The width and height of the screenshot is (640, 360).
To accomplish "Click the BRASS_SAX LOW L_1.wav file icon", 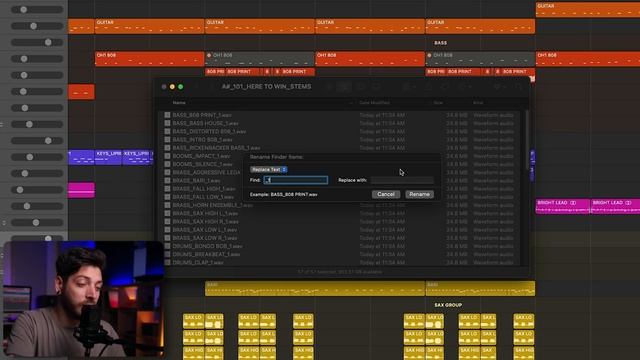I will click(167, 229).
